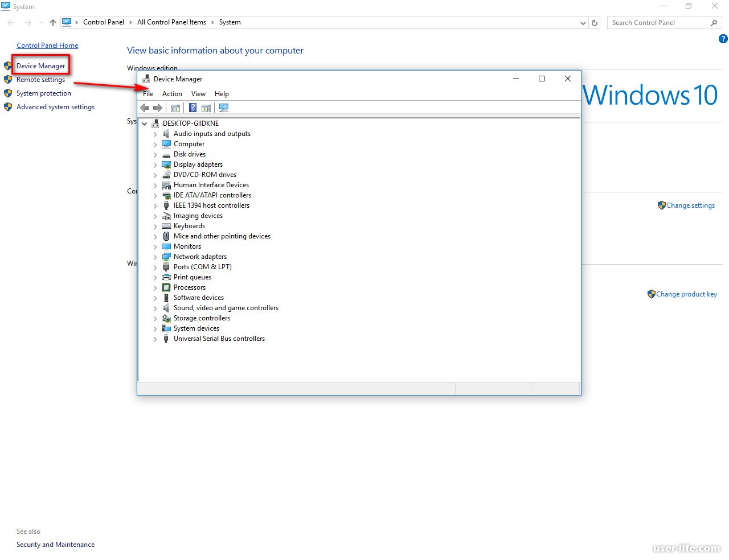
Task: Click the Imaging devices icon
Action: click(166, 216)
